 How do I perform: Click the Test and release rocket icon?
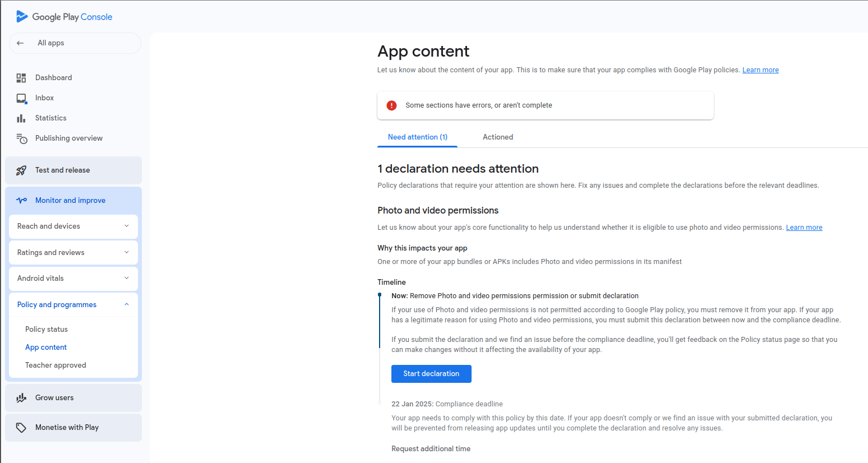[21, 170]
